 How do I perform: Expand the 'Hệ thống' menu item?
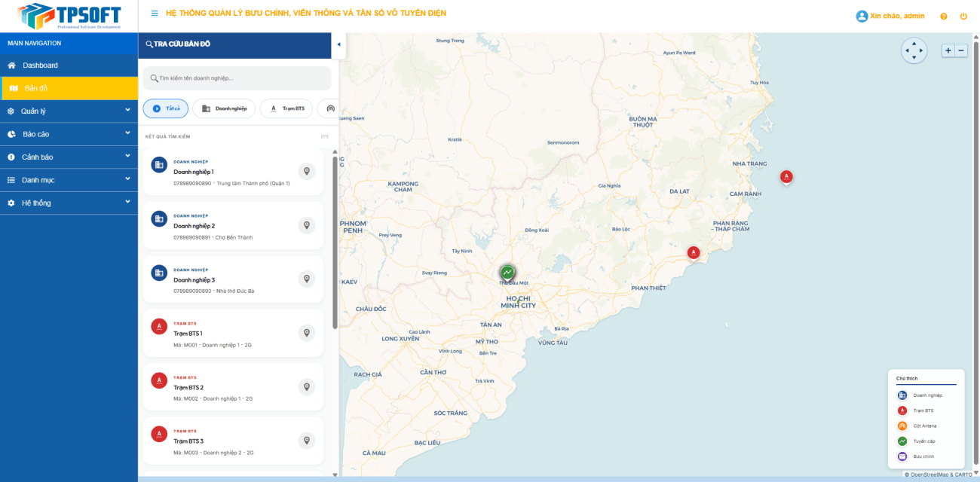pos(69,203)
